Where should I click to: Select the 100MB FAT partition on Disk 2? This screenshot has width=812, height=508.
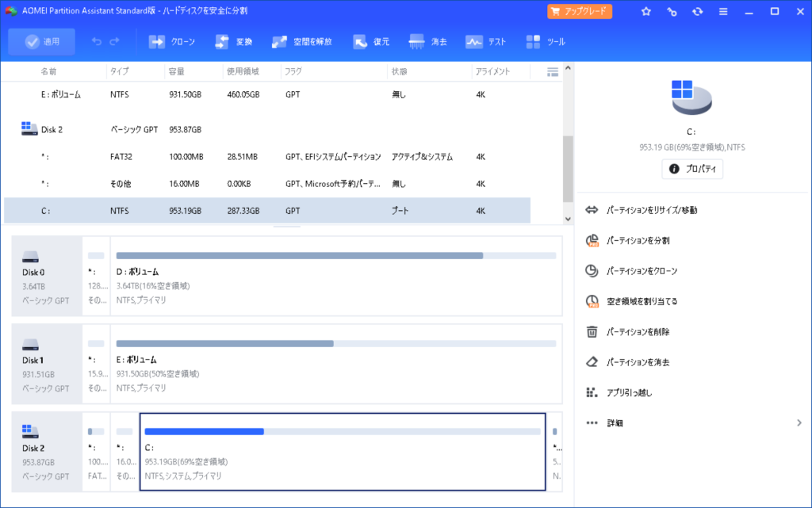(x=96, y=453)
